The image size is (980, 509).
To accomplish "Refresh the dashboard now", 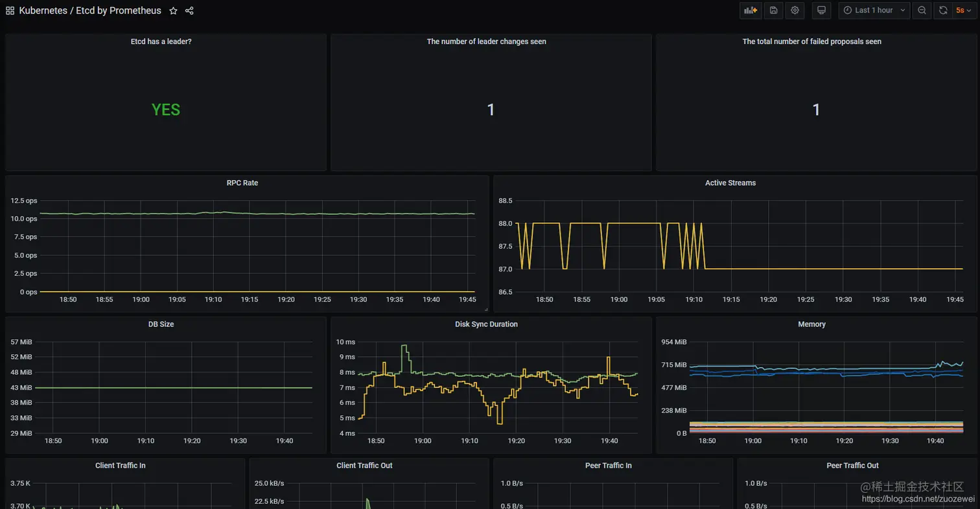I will click(x=943, y=10).
